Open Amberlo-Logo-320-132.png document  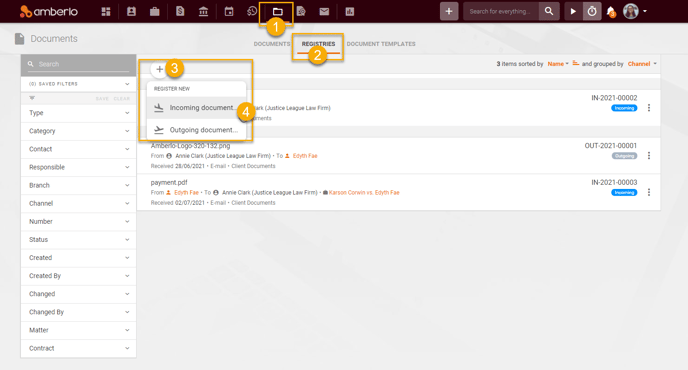click(x=190, y=146)
